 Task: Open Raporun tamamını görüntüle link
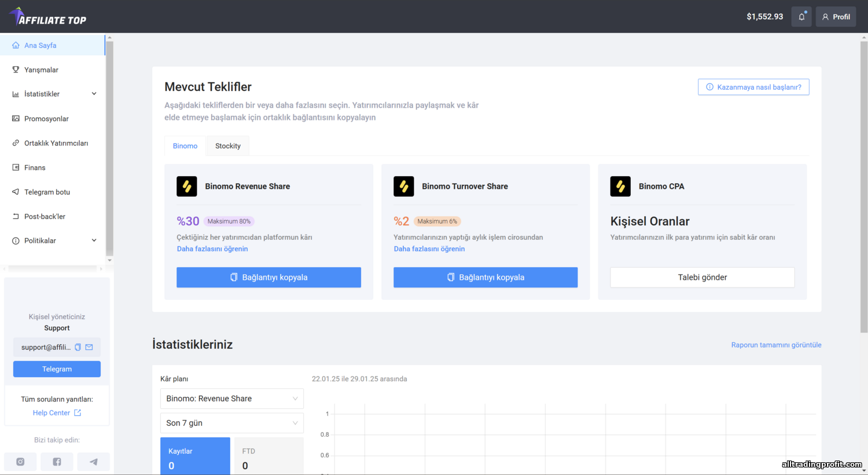point(776,345)
